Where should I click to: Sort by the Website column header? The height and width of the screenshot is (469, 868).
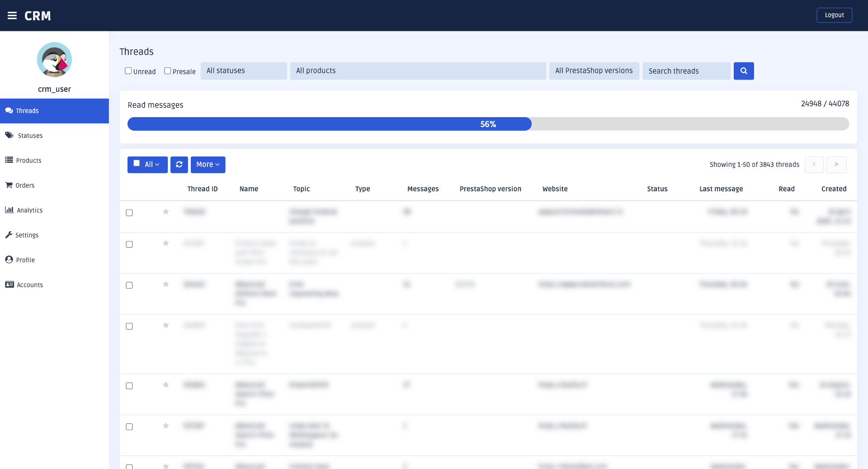[x=555, y=189]
